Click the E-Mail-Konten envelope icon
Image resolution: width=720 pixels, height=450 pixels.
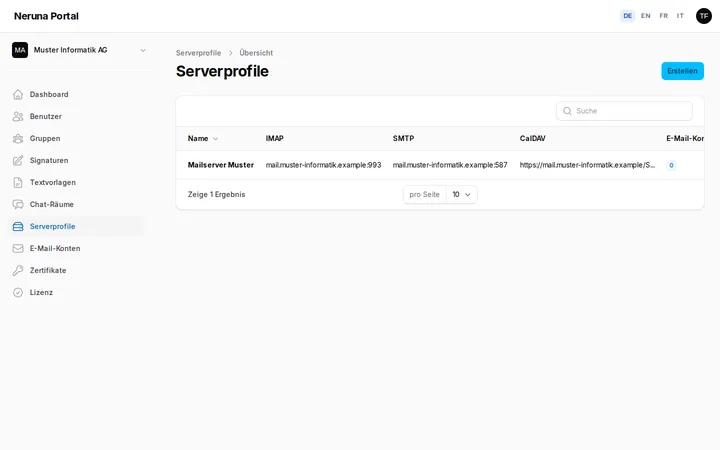click(18, 249)
